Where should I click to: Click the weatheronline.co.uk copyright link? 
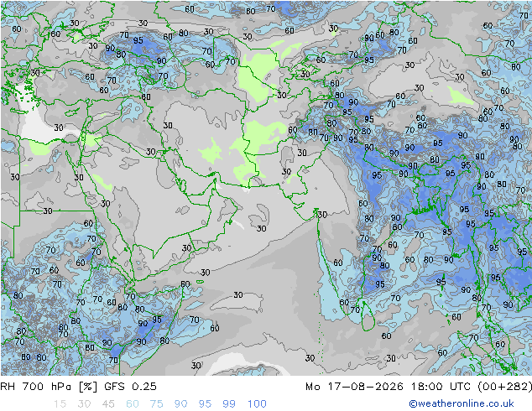click(x=462, y=403)
